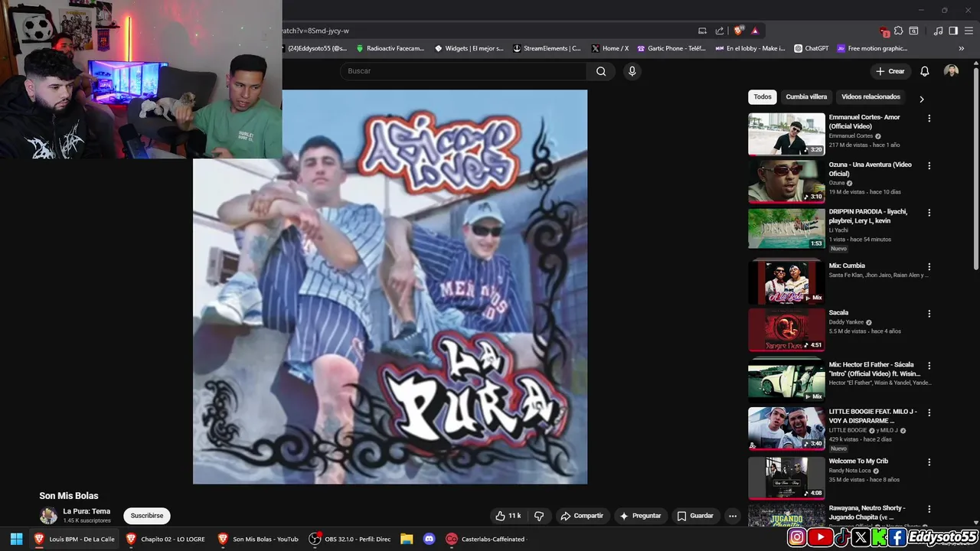980x551 pixels.
Task: Open options menu for LITTLE BOOGIE FEAT. MILO J
Action: tap(929, 412)
